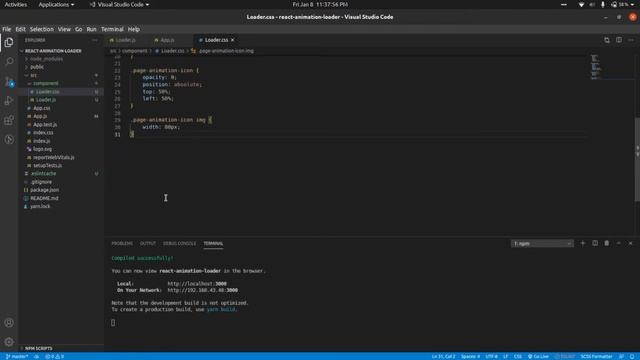Close the Loader.css editor tab
Image resolution: width=640 pixels, height=360 pixels.
coord(233,40)
